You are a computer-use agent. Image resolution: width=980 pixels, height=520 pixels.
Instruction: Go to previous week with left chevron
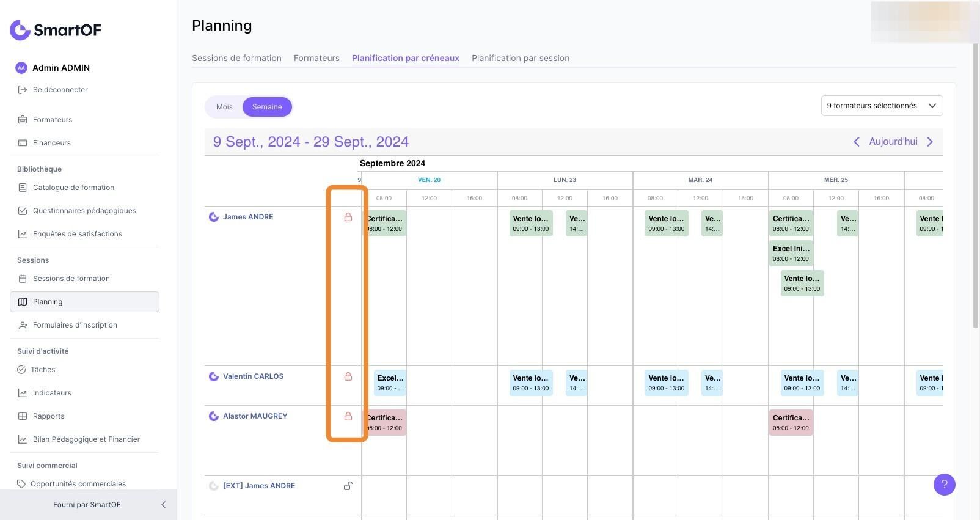[x=857, y=142]
